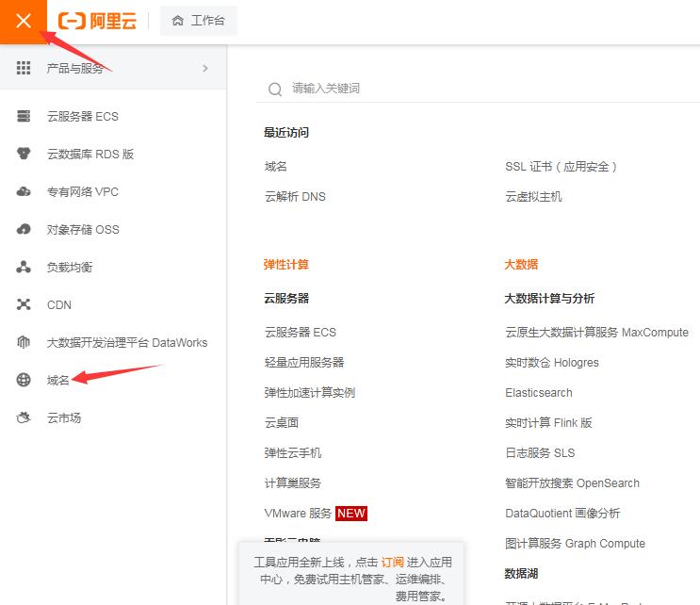Image resolution: width=700 pixels, height=605 pixels.
Task: Click the 数据湖 subsection heading
Action: tap(521, 573)
